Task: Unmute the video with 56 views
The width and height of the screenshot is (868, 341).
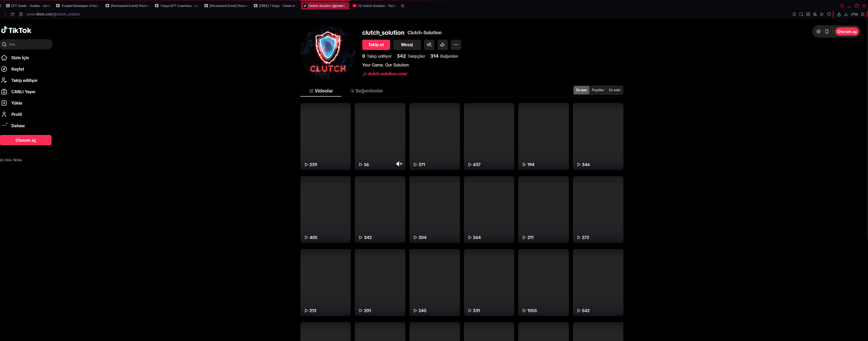Action: (x=399, y=164)
